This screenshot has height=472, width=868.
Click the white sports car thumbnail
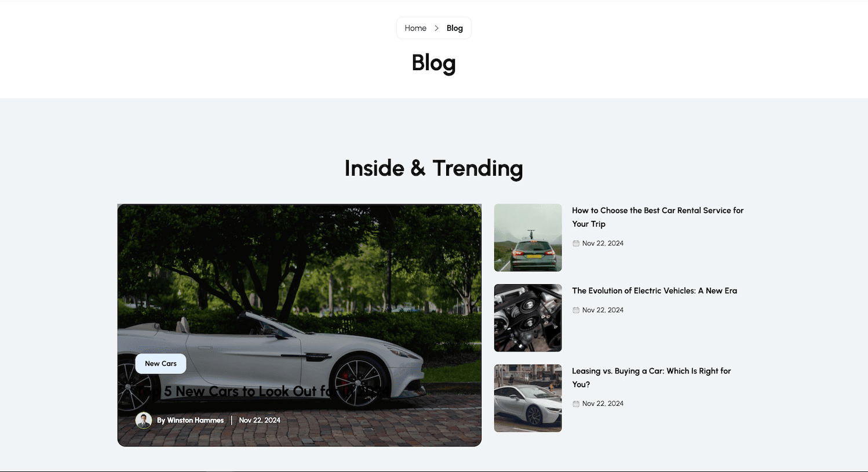[x=528, y=398]
